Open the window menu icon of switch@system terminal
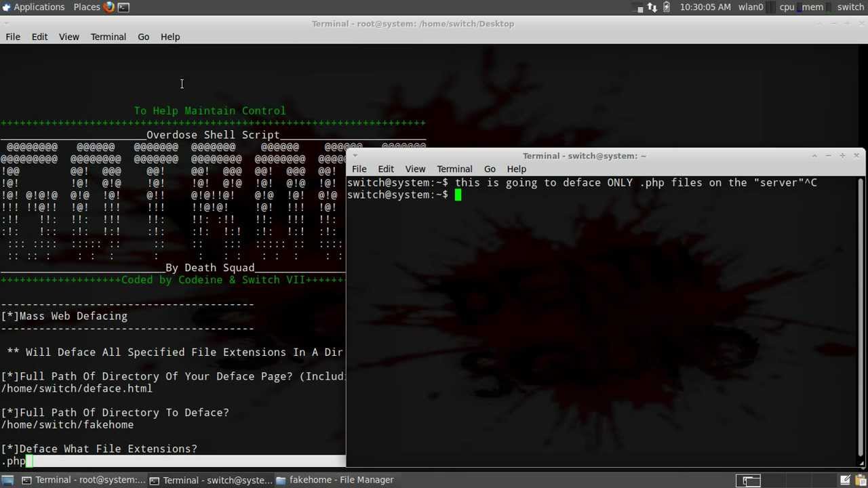 click(x=355, y=156)
